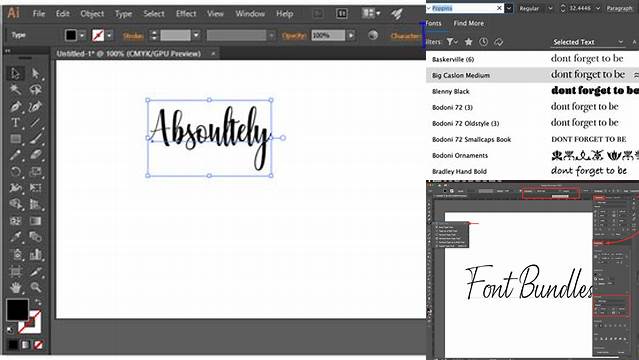Open the control bar fill color dropdown

[x=82, y=35]
